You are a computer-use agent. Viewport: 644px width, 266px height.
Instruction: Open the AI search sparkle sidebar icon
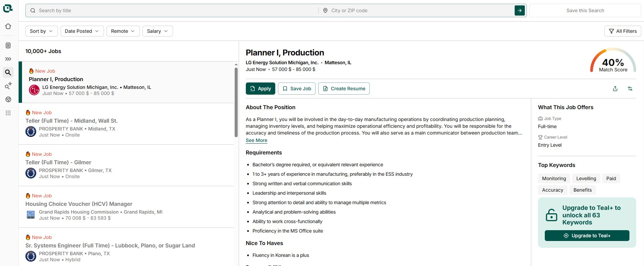click(8, 86)
